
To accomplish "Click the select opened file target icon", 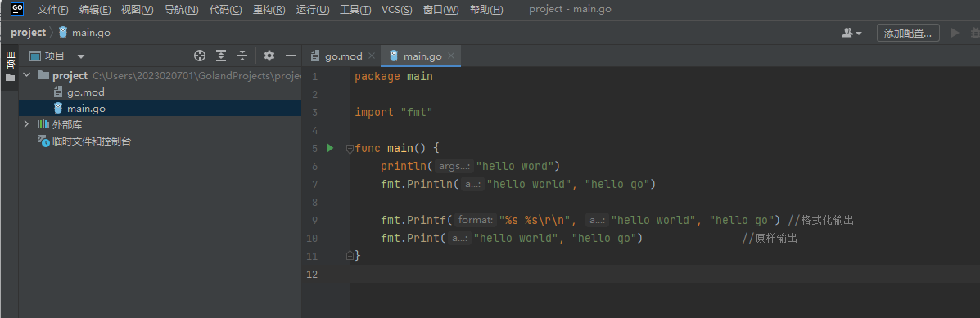I will click(200, 56).
